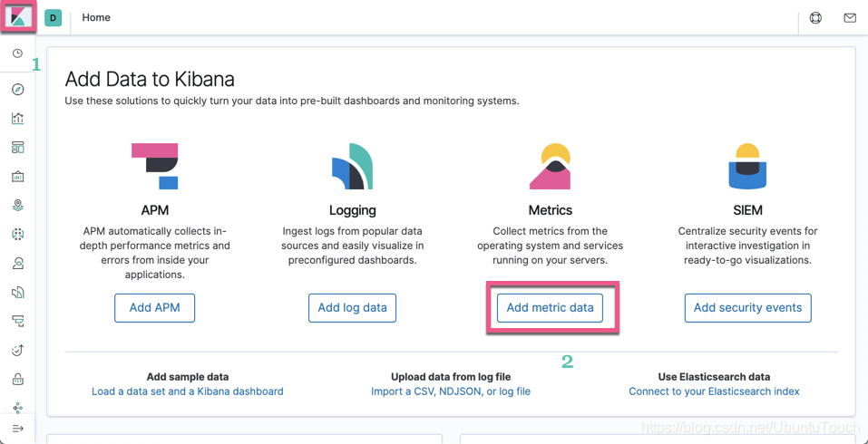Open Import a CSV, NDJSON, or log file link
Image resolution: width=868 pixels, height=444 pixels.
(x=450, y=391)
